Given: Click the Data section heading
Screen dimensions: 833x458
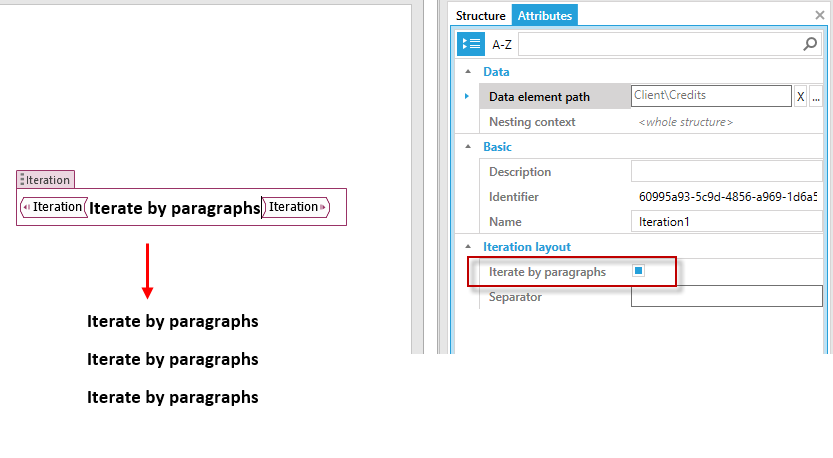Looking at the screenshot, I should tap(496, 72).
